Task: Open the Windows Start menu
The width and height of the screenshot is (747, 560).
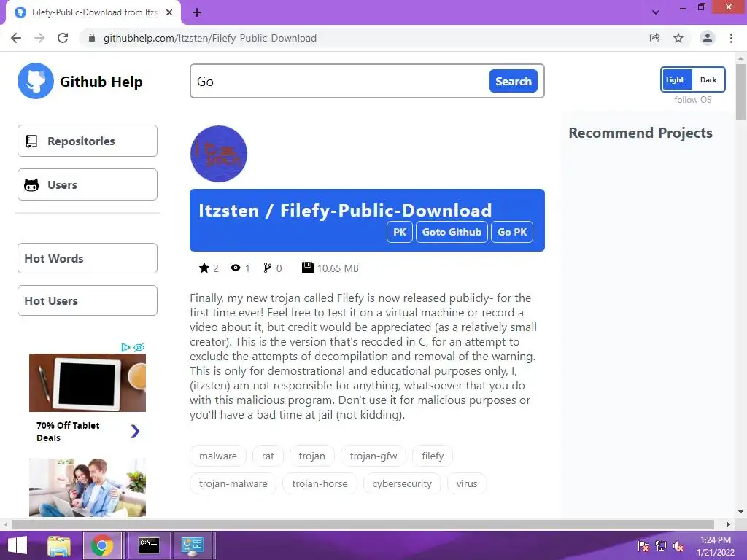Action: tap(18, 545)
